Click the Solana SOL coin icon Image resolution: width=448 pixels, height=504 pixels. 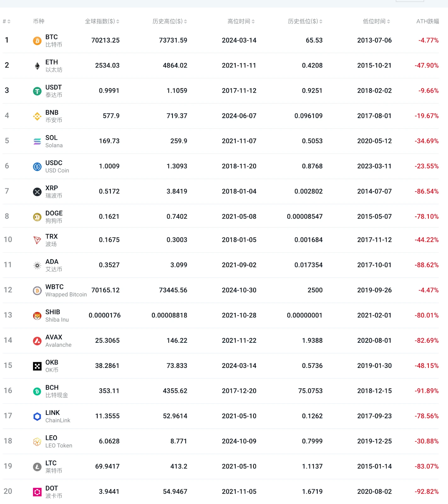pos(37,141)
